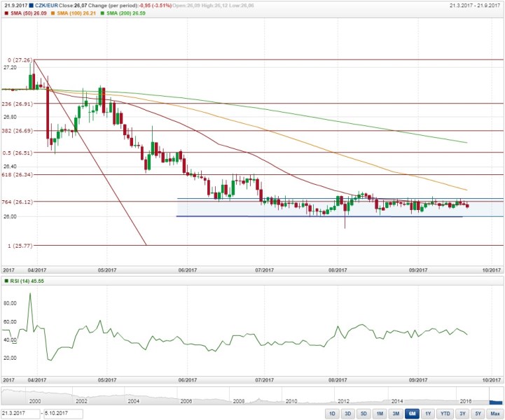Click the end date field 5.10.2017
The height and width of the screenshot is (420, 505).
(62, 414)
